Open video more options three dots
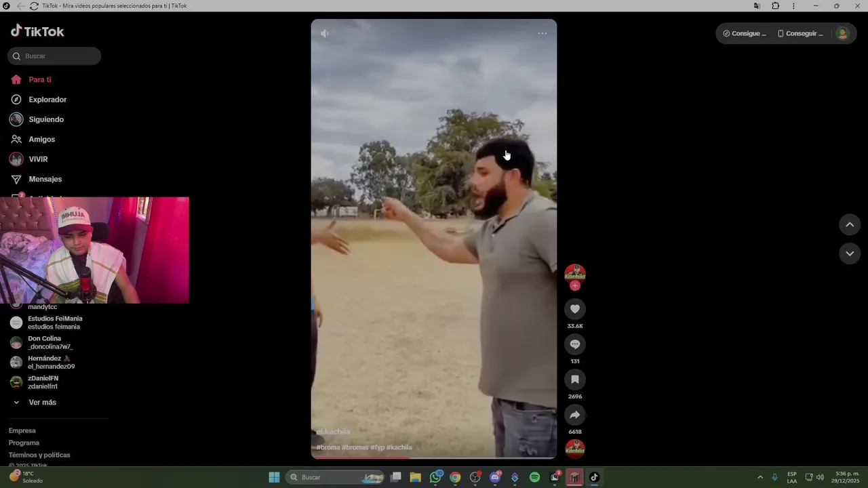The width and height of the screenshot is (868, 488). [542, 33]
